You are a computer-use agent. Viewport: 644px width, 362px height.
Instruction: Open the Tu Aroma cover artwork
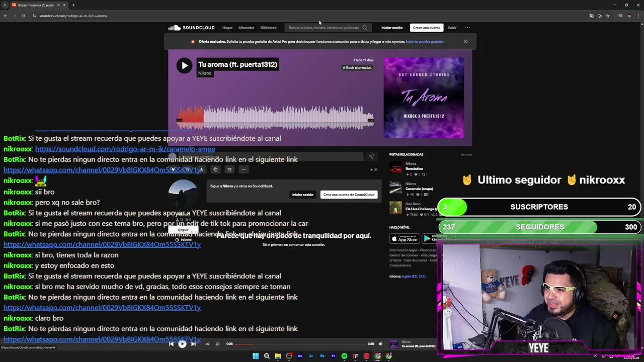pyautogui.click(x=424, y=98)
